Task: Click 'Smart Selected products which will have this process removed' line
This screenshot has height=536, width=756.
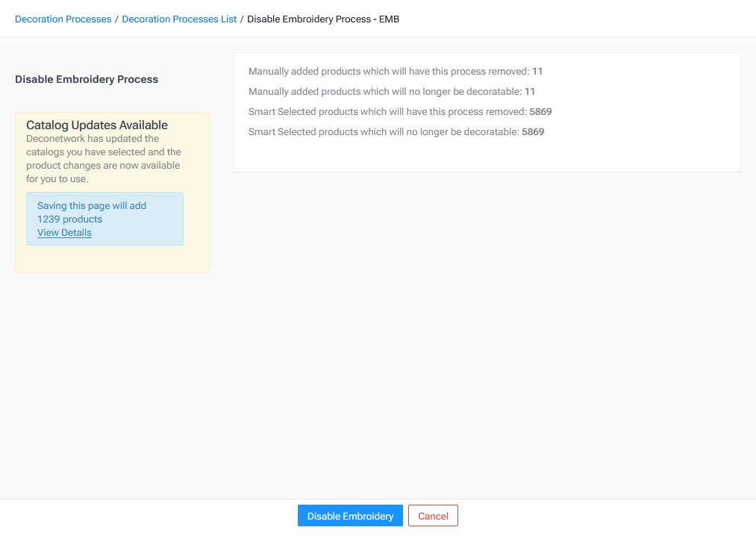Action: [400, 112]
